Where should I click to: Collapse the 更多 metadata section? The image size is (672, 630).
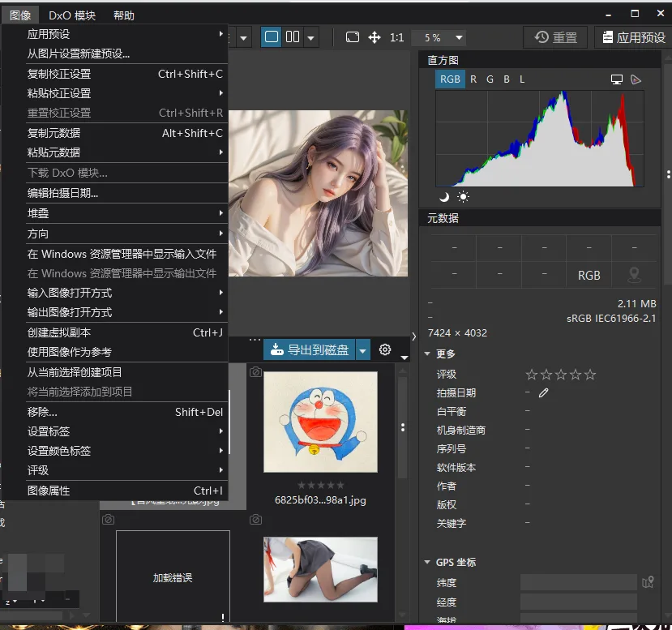point(427,354)
